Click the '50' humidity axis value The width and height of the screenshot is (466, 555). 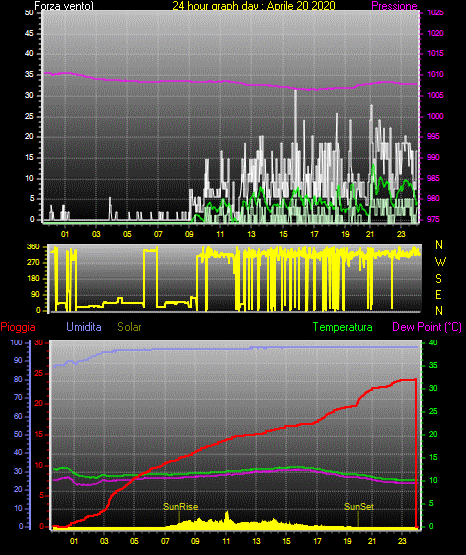pyautogui.click(x=18, y=434)
